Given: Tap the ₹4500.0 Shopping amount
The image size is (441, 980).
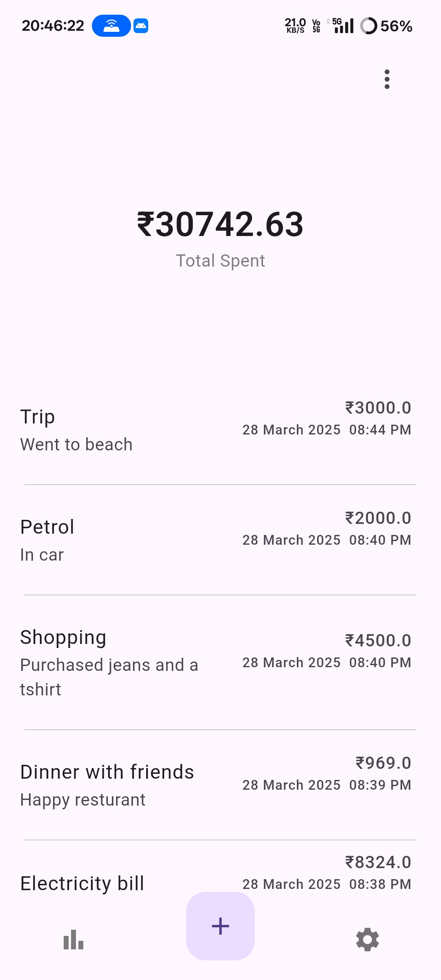Looking at the screenshot, I should [378, 641].
